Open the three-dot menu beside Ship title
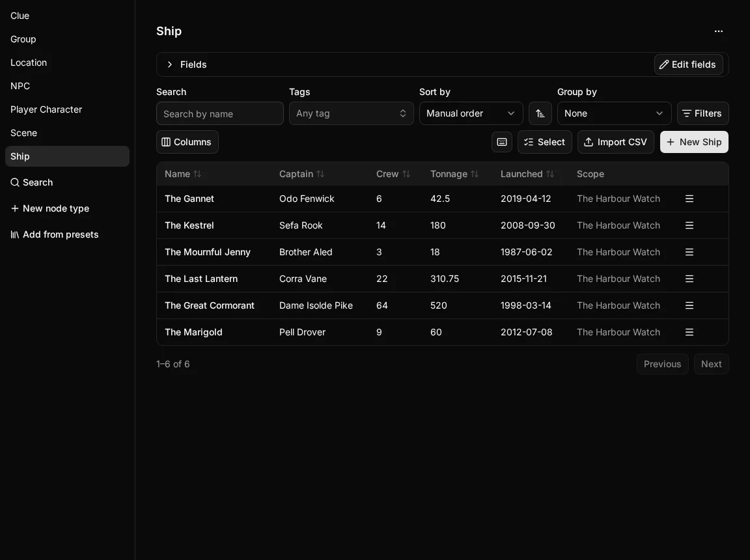The height and width of the screenshot is (560, 750). coord(719,31)
